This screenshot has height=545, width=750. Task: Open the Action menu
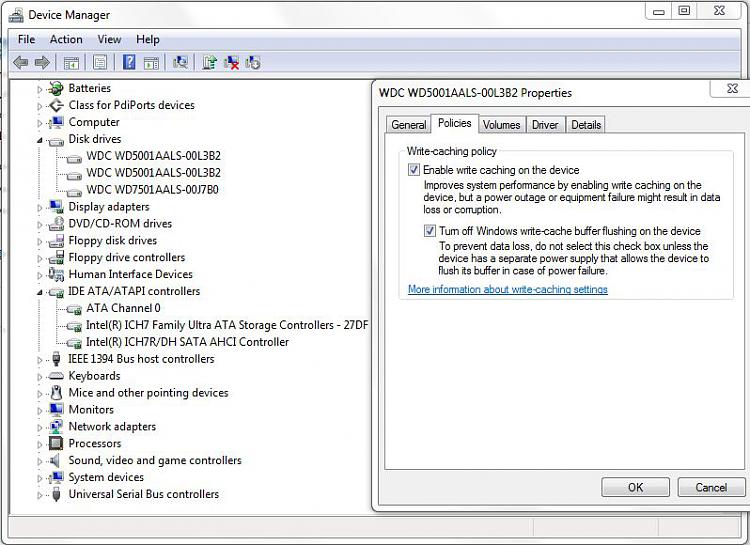point(66,39)
